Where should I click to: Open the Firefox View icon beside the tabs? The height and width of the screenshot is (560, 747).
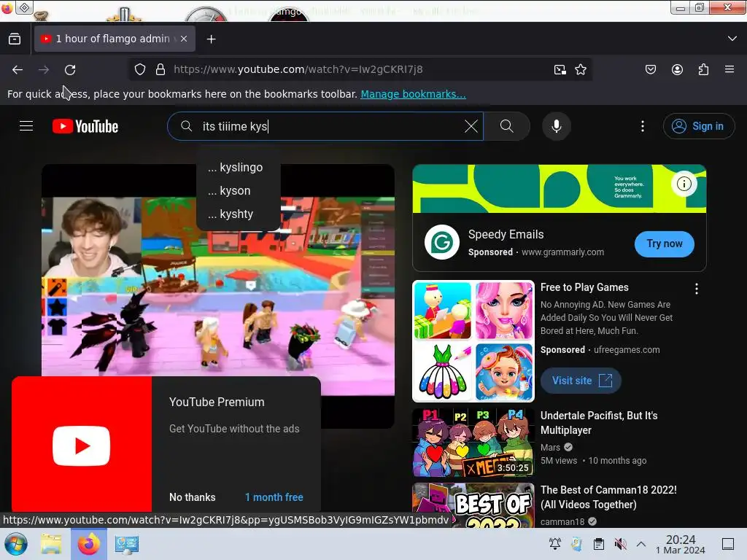coord(15,39)
